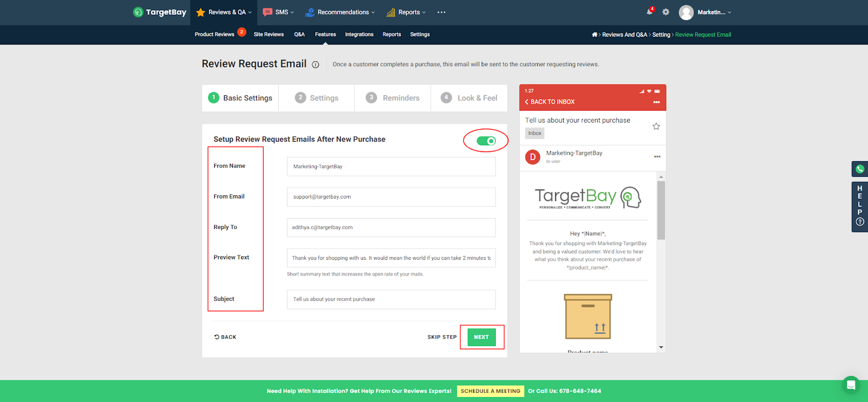Click the Reports bar chart icon
868x402 pixels.
391,12
